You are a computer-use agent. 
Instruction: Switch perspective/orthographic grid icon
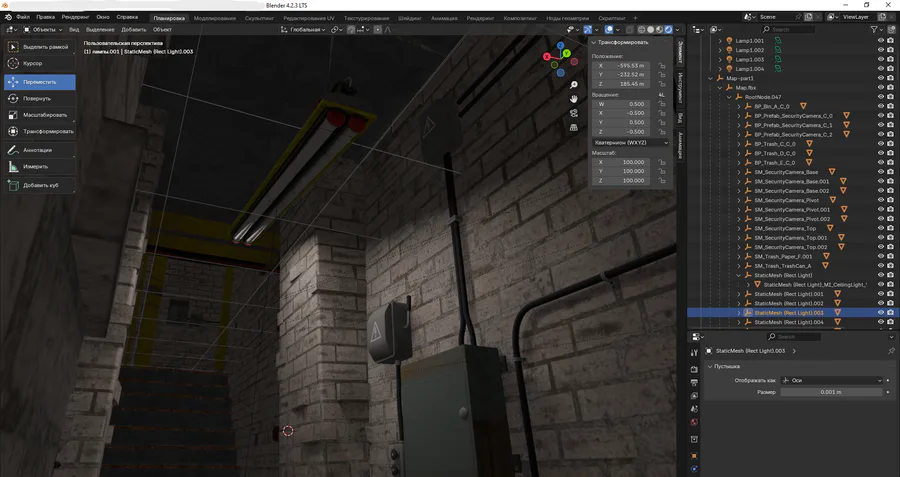pyautogui.click(x=573, y=127)
